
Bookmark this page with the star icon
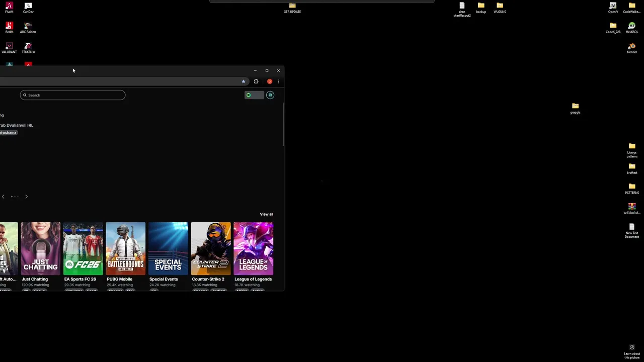click(x=244, y=81)
